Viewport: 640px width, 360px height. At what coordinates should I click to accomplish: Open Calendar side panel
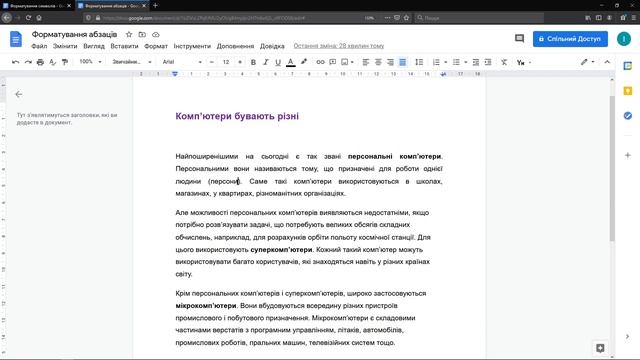628,66
